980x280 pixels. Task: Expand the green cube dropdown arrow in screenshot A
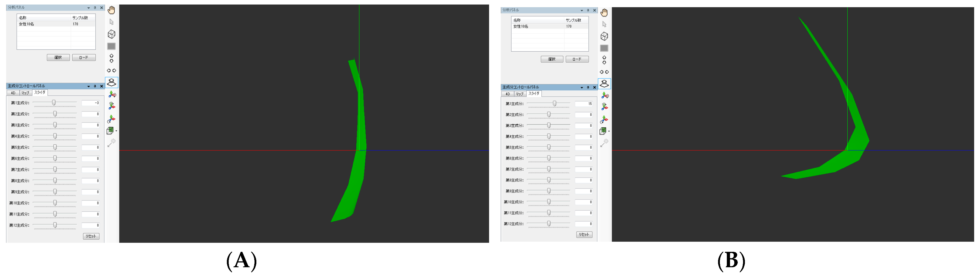point(116,131)
